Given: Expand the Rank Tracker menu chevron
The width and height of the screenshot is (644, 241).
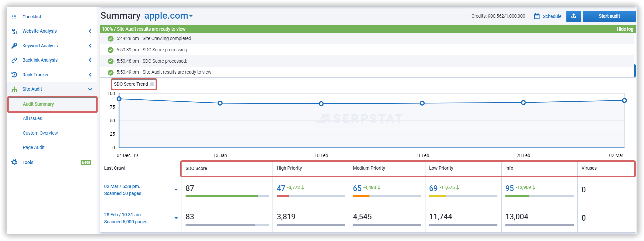Looking at the screenshot, I should [x=90, y=75].
